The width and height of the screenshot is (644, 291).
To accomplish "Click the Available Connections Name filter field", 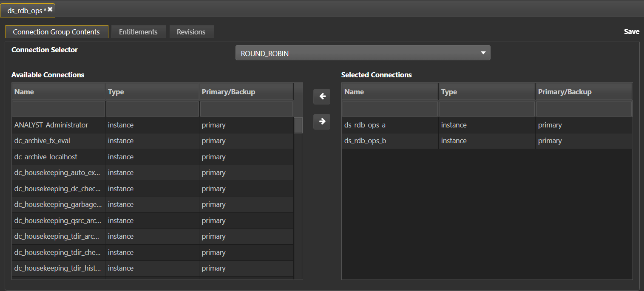I will (59, 109).
